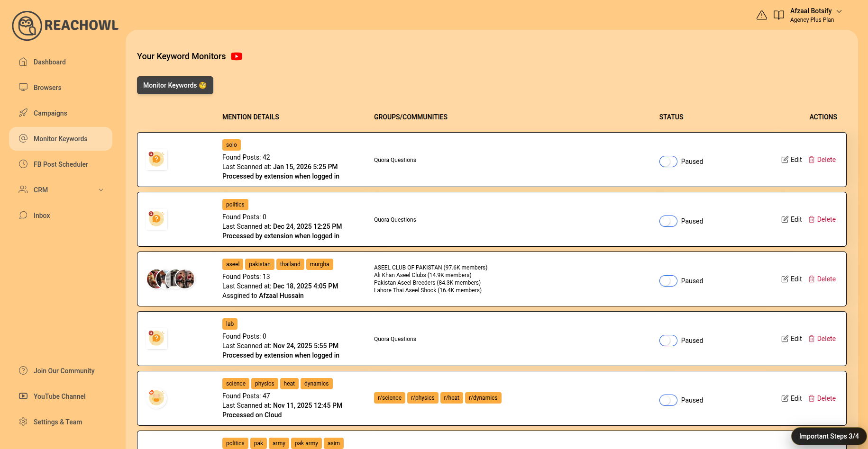Open the warning alert icon in header
Viewport: 868px width, 449px height.
point(762,15)
